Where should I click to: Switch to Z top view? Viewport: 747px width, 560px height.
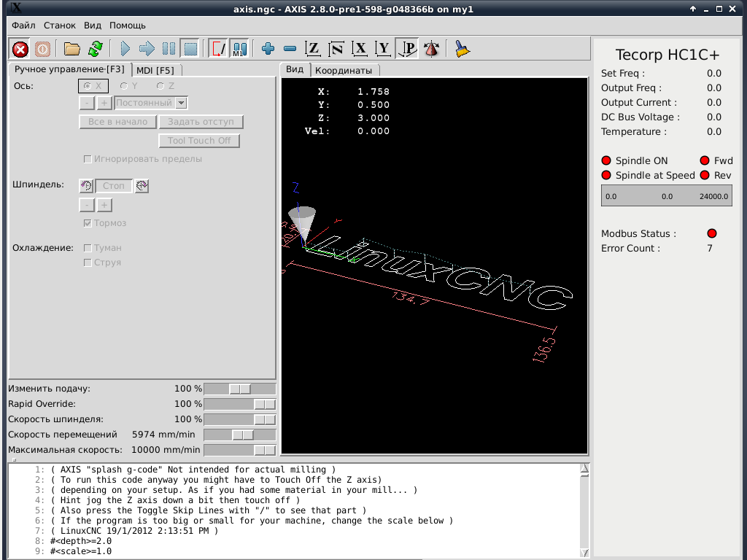pyautogui.click(x=313, y=49)
